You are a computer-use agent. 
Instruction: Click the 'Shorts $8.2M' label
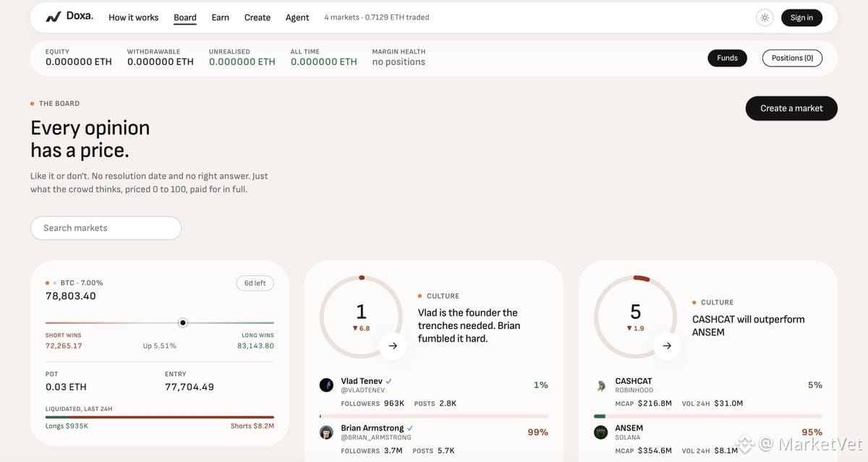pos(252,426)
